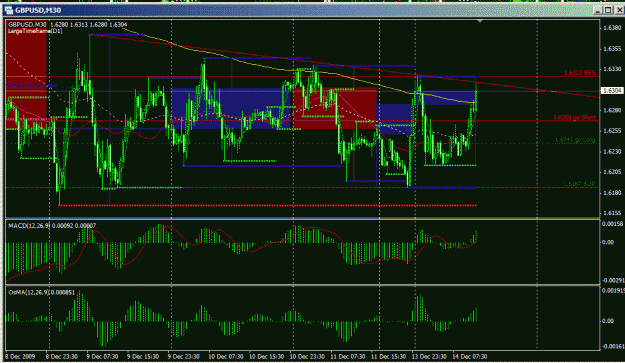Image resolution: width=625 pixels, height=363 pixels.
Task: Select the LargeTimeframe(D1) indicator label
Action: coord(35,31)
